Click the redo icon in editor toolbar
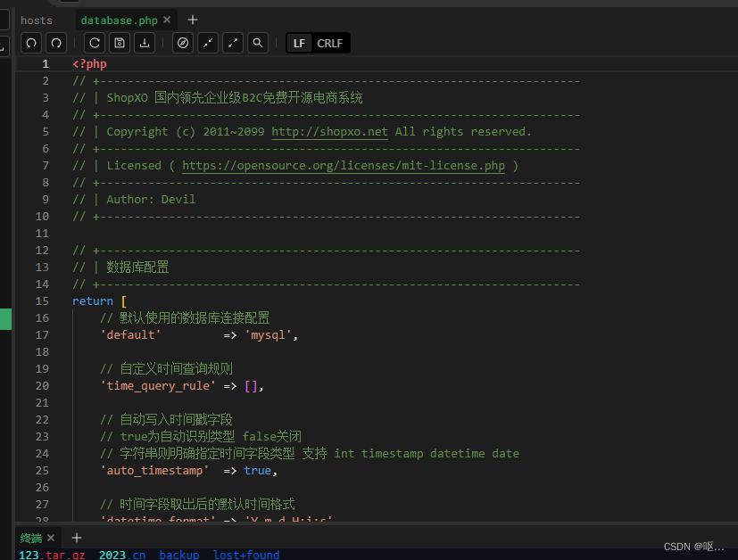Viewport: 738px width, 560px height. 56,43
